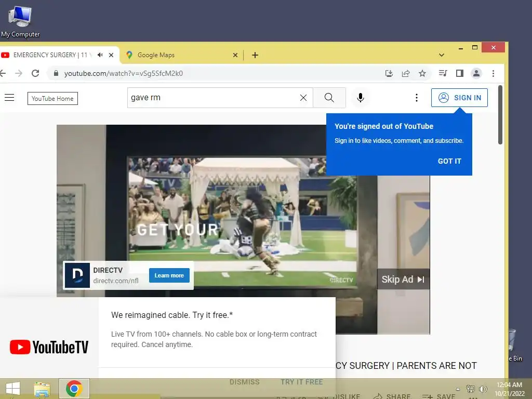Run search with magnifier button

[x=329, y=98]
